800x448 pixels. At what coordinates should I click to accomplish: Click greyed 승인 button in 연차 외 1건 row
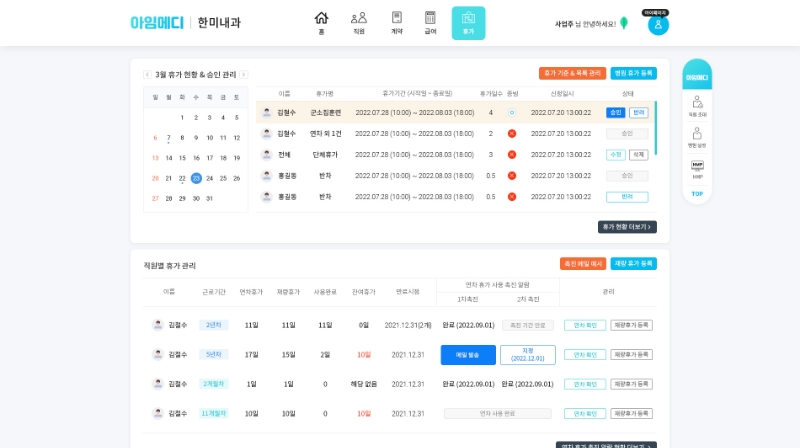[x=627, y=134]
